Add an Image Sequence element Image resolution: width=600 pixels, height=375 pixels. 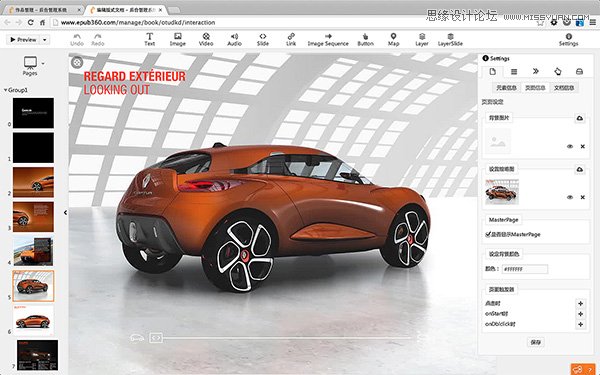328,39
